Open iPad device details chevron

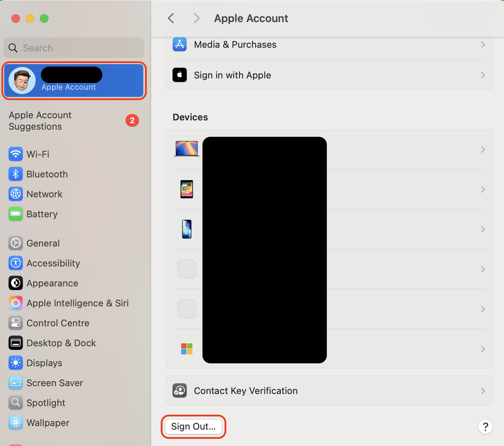(x=483, y=190)
